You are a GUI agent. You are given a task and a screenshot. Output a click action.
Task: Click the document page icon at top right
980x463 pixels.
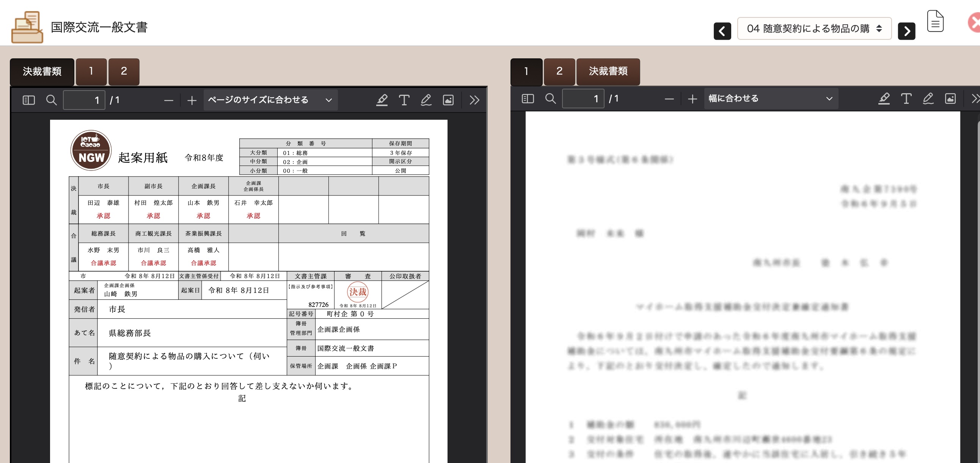[935, 21]
